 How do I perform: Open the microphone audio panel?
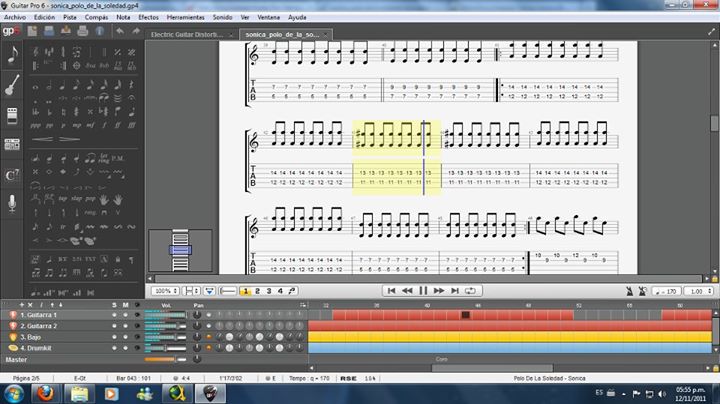click(13, 203)
